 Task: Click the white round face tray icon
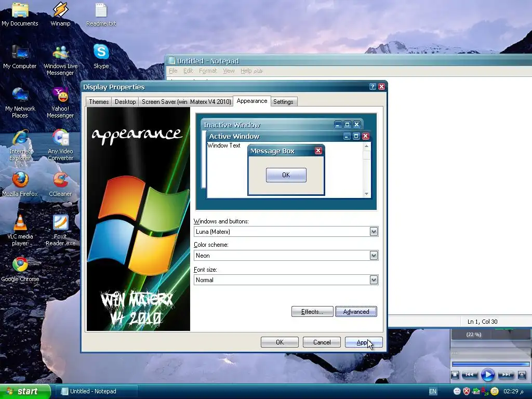pos(457,391)
